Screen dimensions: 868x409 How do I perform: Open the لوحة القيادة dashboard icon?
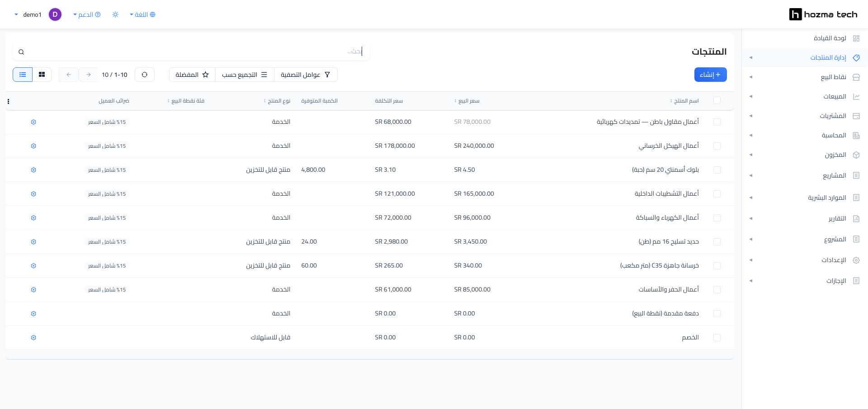856,38
